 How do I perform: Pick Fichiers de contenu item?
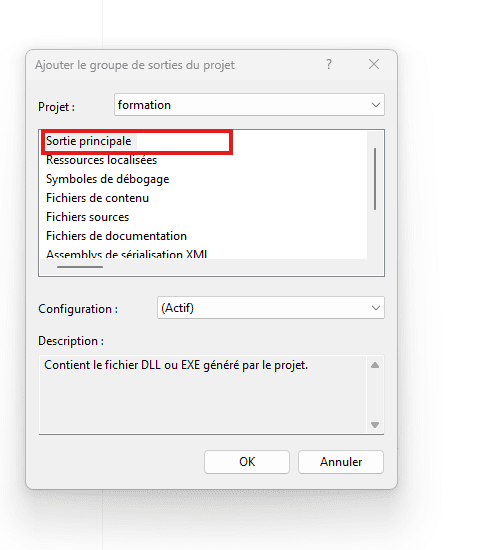point(97,198)
